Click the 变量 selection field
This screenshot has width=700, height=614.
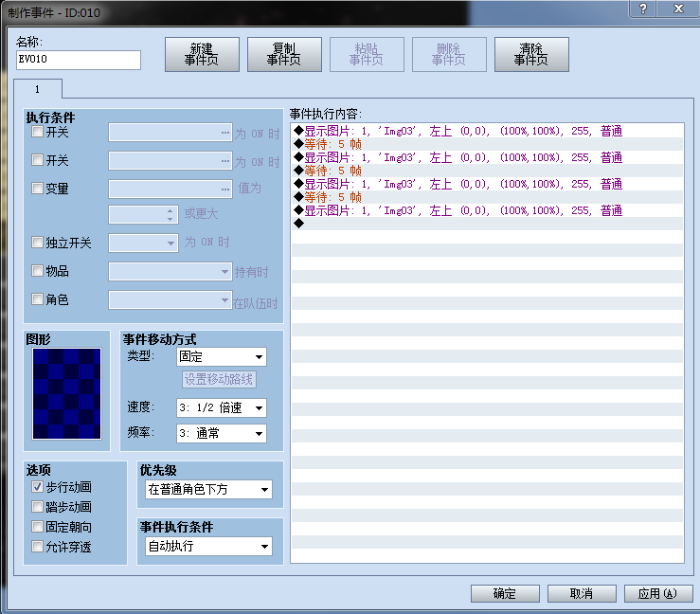[171, 189]
